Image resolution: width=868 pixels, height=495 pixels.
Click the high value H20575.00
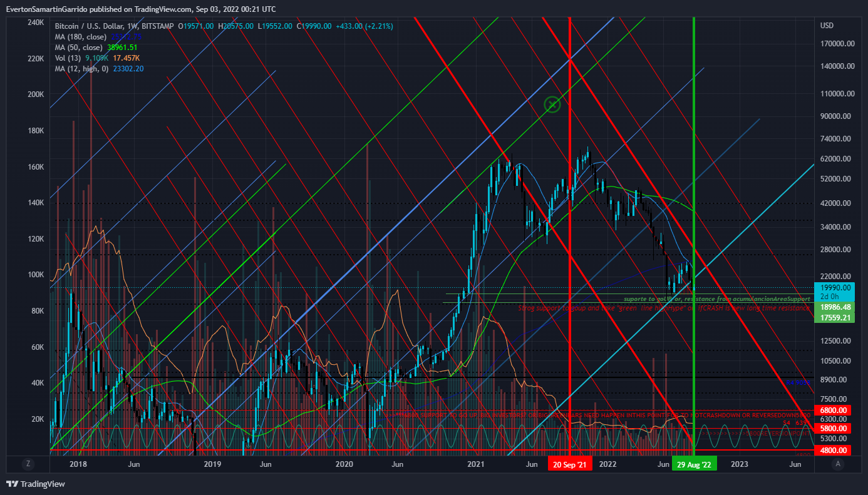click(x=235, y=26)
